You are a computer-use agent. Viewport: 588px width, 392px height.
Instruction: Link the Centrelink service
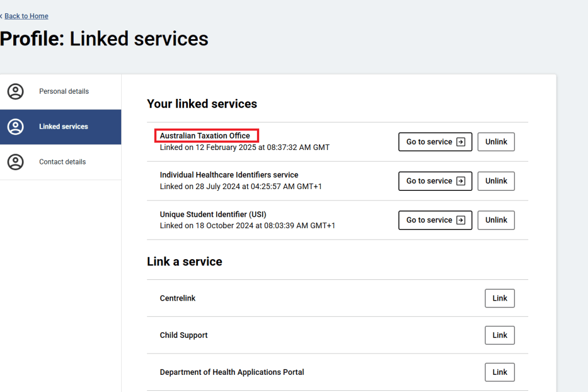(x=499, y=298)
